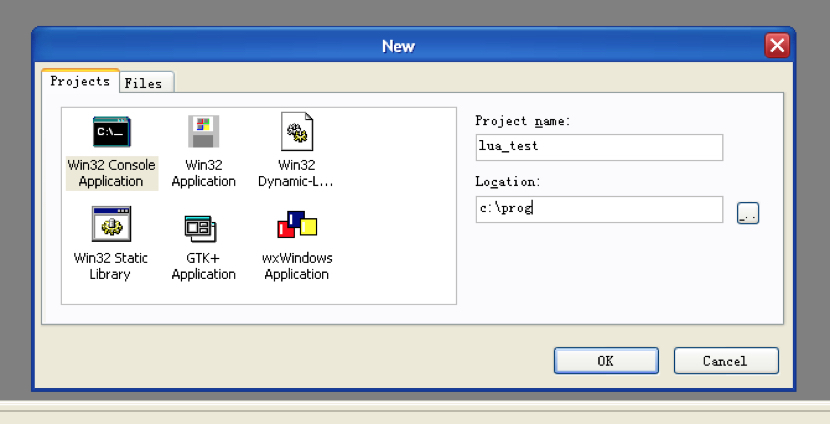
Task: Switch to the Files tab
Action: [x=143, y=84]
